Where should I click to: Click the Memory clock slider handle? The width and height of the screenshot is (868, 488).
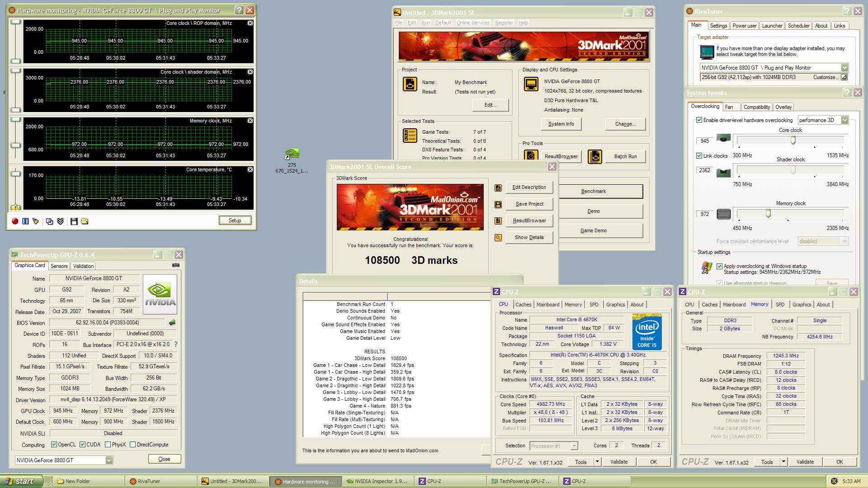click(x=768, y=214)
